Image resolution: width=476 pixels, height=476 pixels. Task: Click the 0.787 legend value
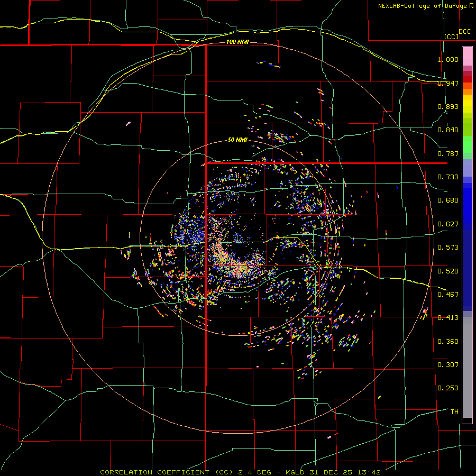(x=448, y=153)
